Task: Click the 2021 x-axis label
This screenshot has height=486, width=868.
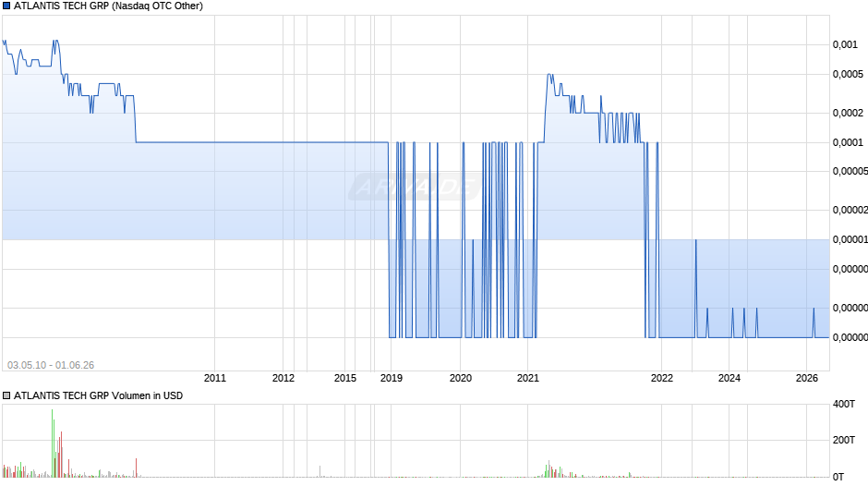Action: 527,378
